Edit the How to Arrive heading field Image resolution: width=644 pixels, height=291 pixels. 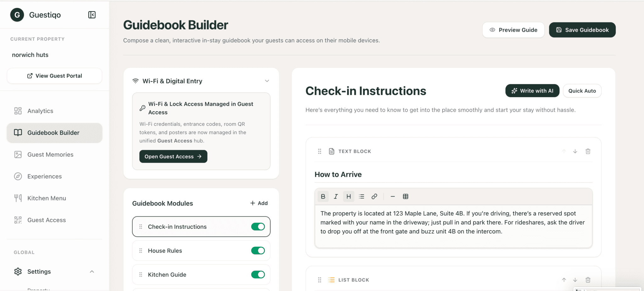point(453,175)
